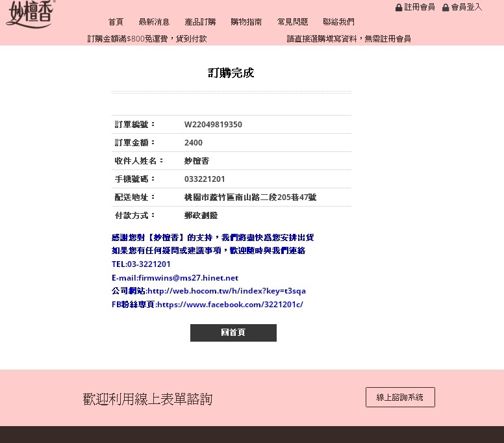Viewport: 504px width, 443px height.
Task: Visit the 常見問題 page
Action: (292, 22)
